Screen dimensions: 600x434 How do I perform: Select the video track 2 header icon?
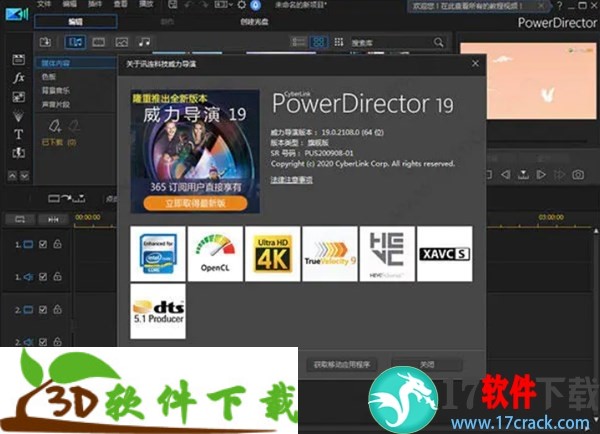click(x=28, y=310)
